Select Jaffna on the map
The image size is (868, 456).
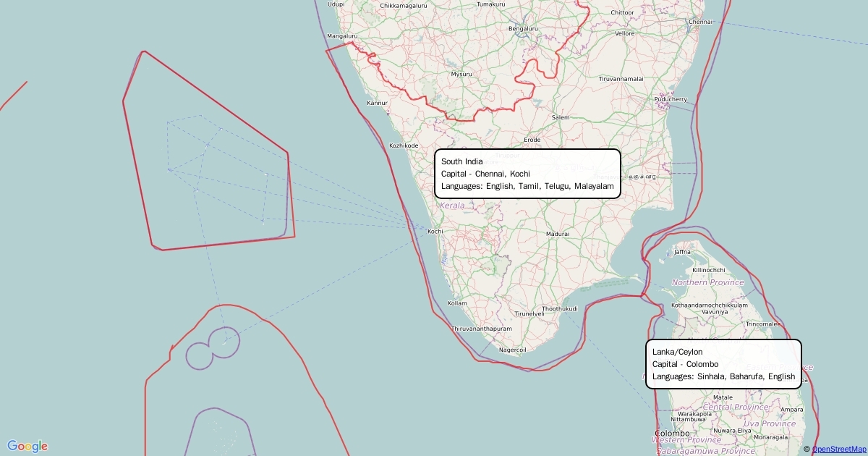682,252
